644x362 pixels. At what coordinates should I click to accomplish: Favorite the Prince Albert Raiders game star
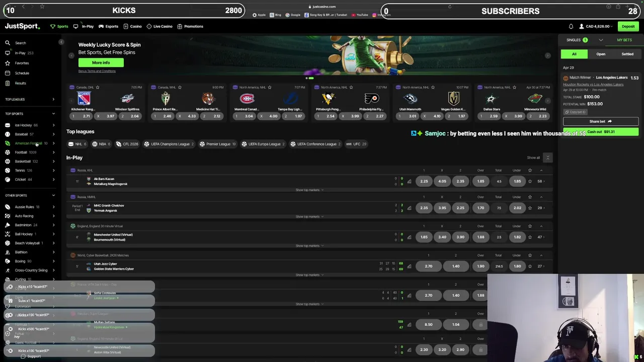[180, 87]
